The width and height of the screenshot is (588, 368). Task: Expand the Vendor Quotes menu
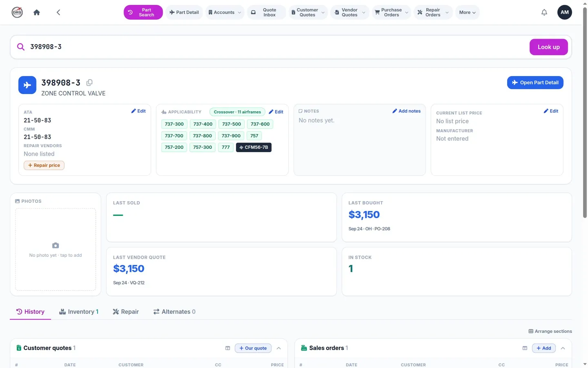click(350, 12)
